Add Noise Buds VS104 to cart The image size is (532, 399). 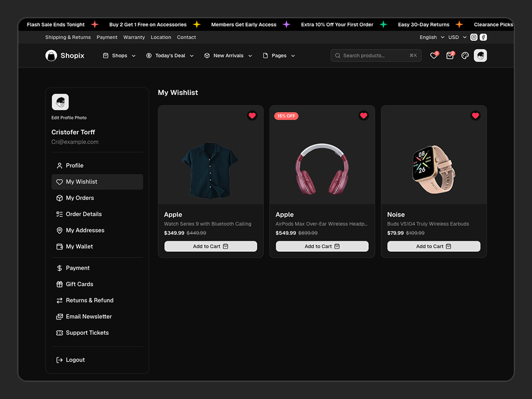click(434, 246)
